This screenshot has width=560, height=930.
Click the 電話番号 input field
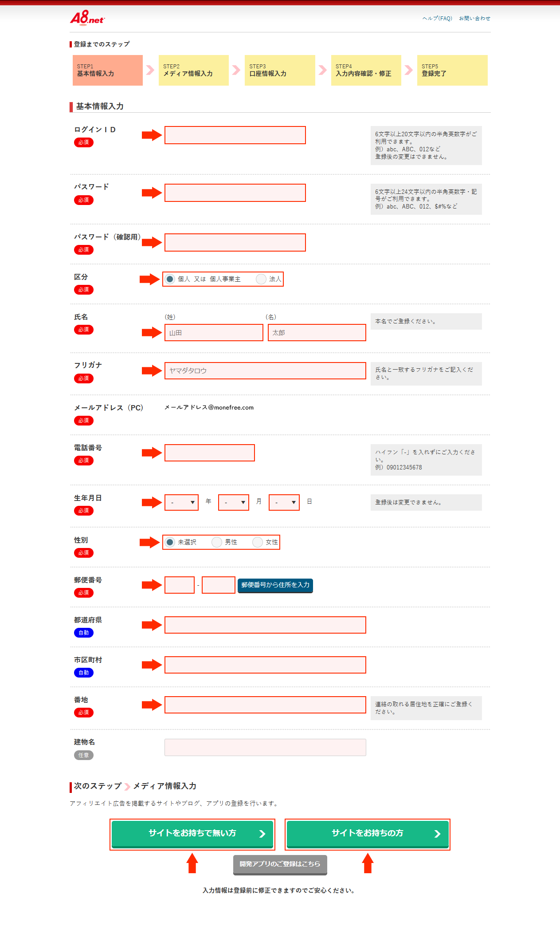(x=209, y=452)
